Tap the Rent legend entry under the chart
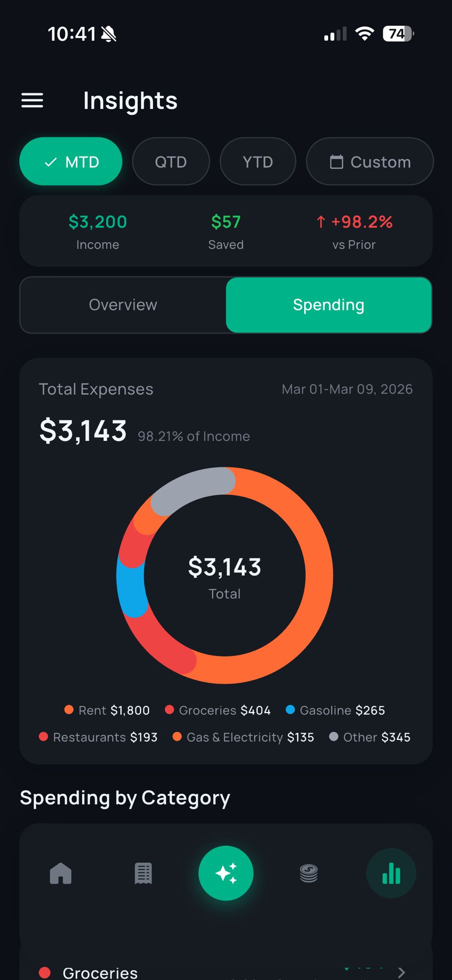The width and height of the screenshot is (452, 980). [x=106, y=710]
